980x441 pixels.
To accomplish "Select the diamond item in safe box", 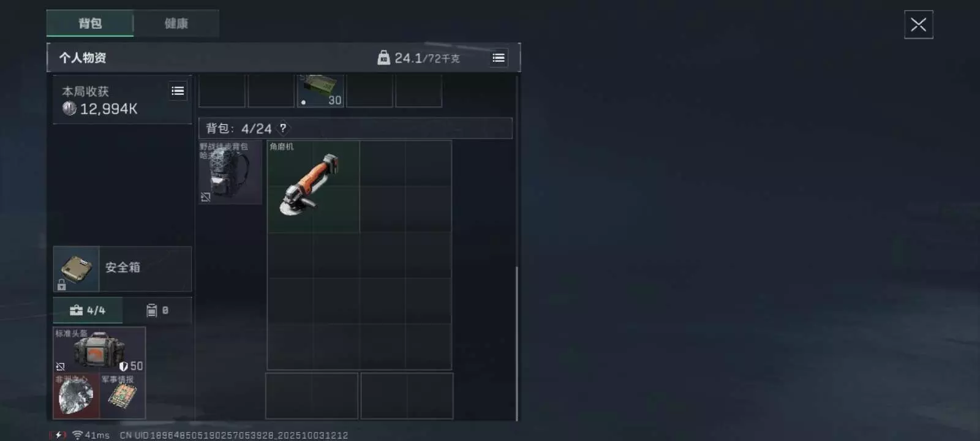I will 76,396.
